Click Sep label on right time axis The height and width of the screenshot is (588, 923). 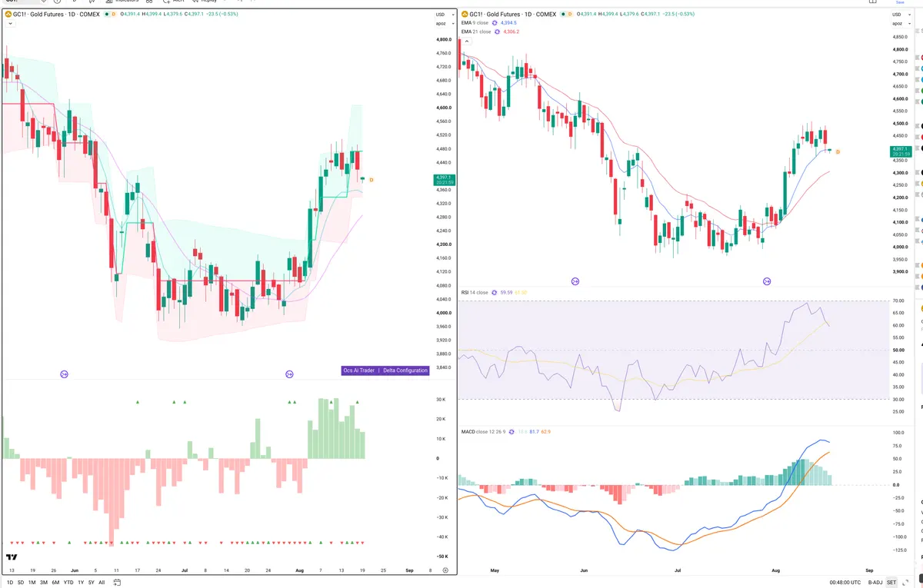(869, 571)
